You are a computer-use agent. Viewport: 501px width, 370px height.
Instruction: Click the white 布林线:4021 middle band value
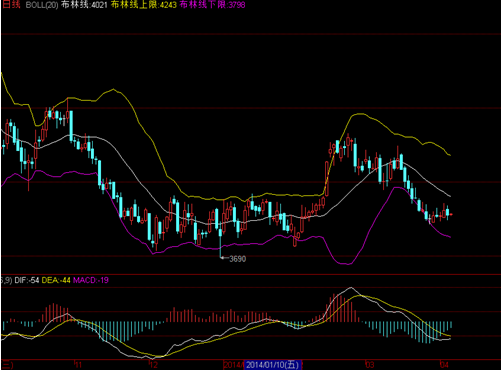point(84,5)
